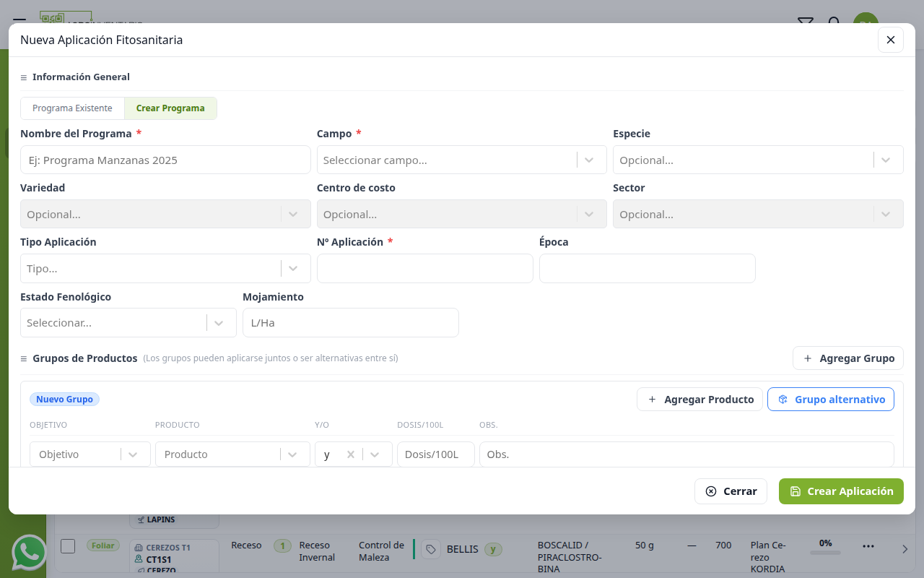Expand the Especie dropdown
Viewport: 924px width, 578px height.
(758, 160)
